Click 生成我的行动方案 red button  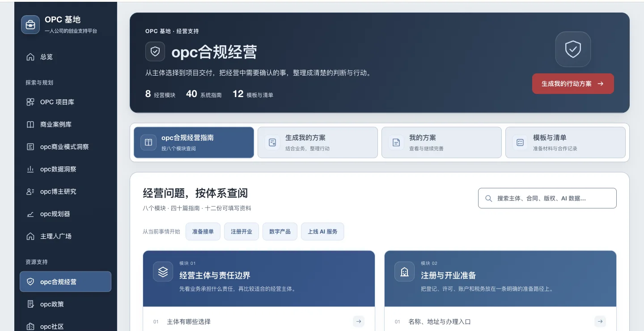coord(573,84)
